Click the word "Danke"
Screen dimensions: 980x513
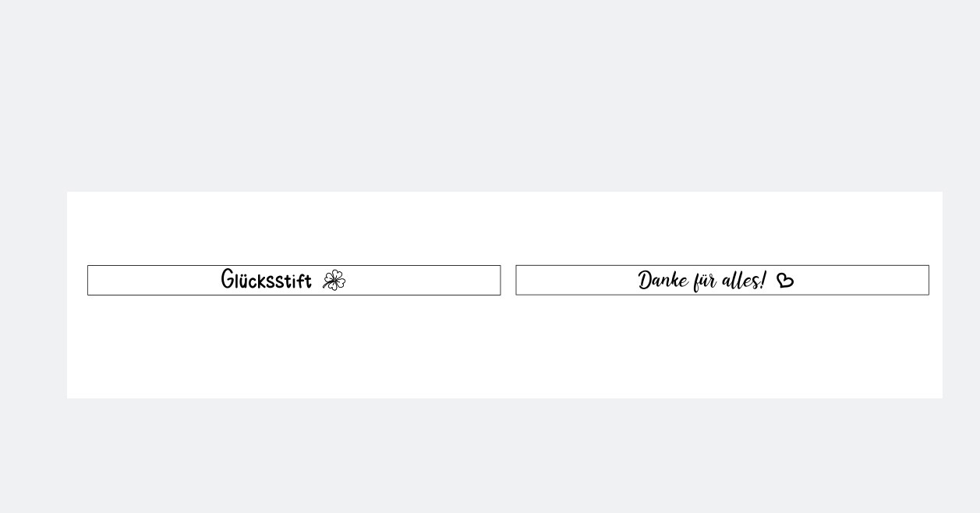pos(663,281)
